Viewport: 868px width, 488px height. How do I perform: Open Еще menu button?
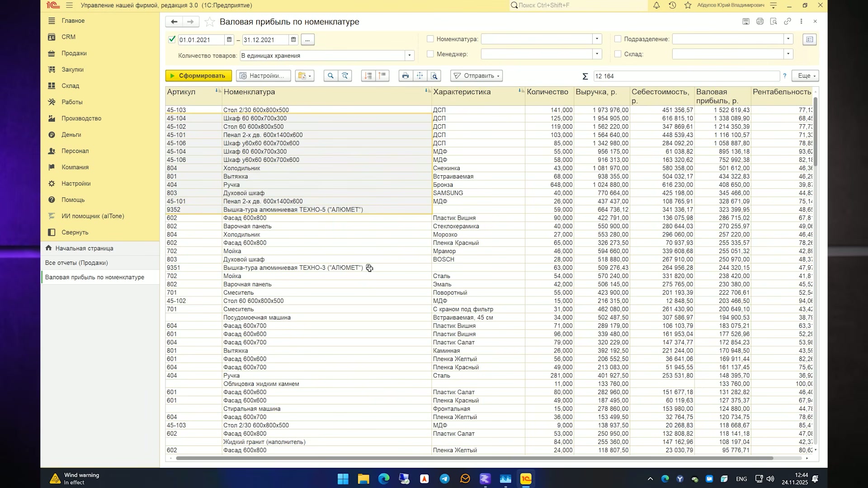(x=806, y=76)
